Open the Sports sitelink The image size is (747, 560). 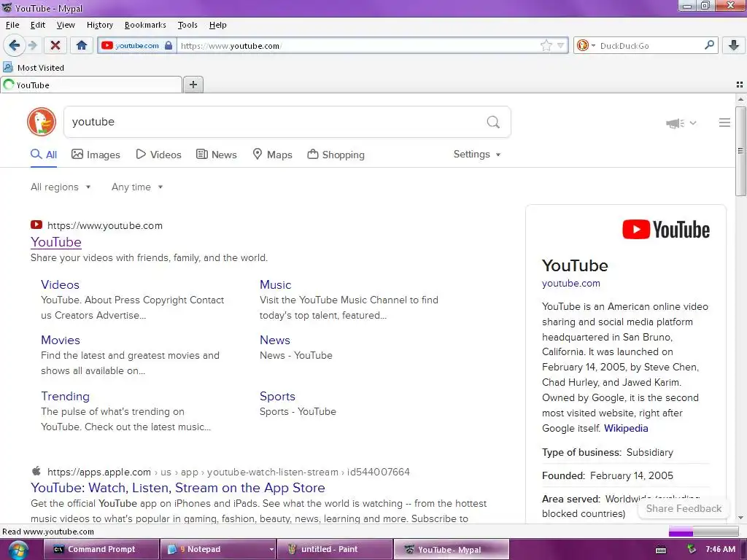point(277,396)
